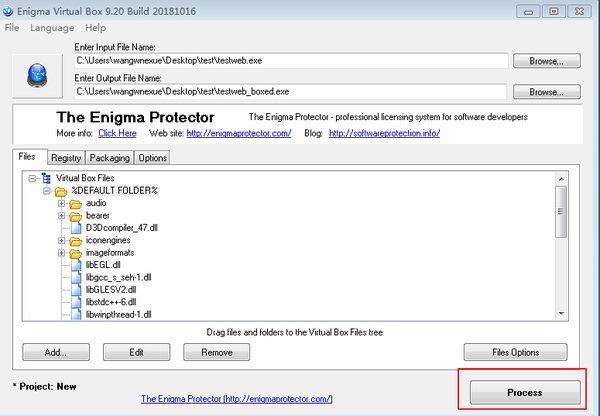The height and width of the screenshot is (416, 600).
Task: Select the %DEFAULT FOLDER% tree label
Action: pos(114,191)
